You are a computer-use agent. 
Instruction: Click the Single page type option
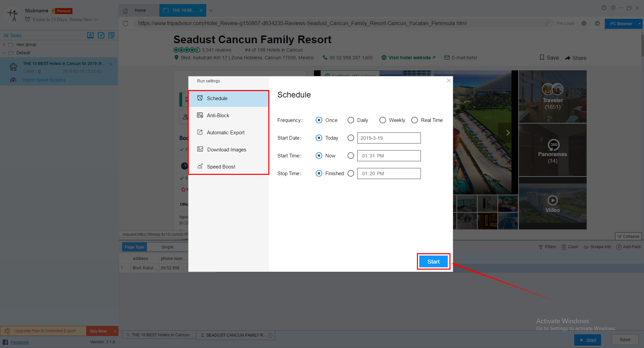click(x=167, y=247)
